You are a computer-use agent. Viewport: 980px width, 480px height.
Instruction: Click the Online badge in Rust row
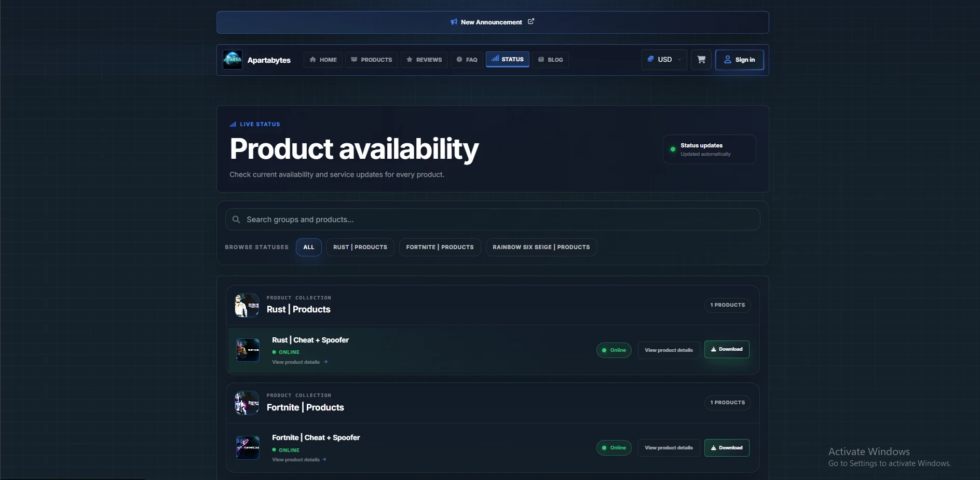pyautogui.click(x=614, y=350)
